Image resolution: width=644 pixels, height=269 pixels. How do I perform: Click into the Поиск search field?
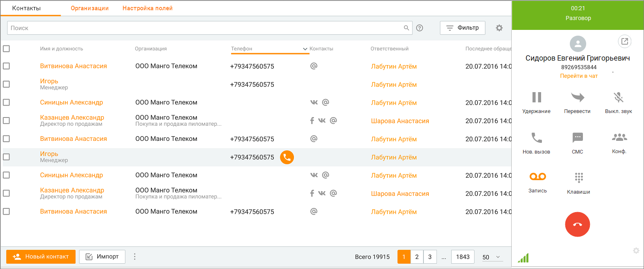click(x=209, y=28)
